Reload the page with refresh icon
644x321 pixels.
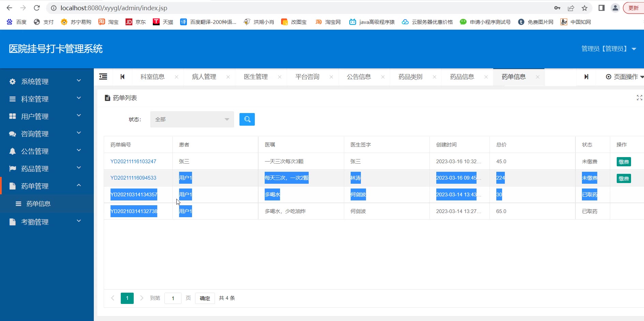37,8
